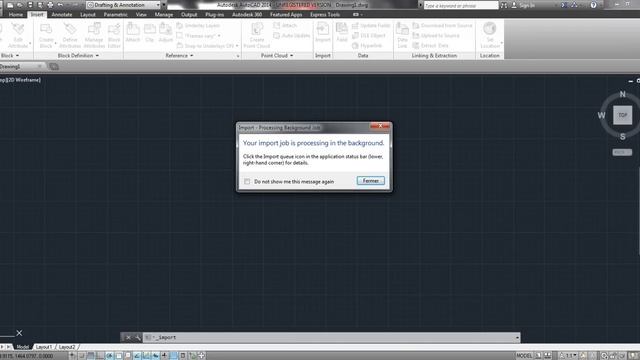Image resolution: width=640 pixels, height=360 pixels.
Task: Click the Create Point Cloud tool
Action: pos(257,35)
